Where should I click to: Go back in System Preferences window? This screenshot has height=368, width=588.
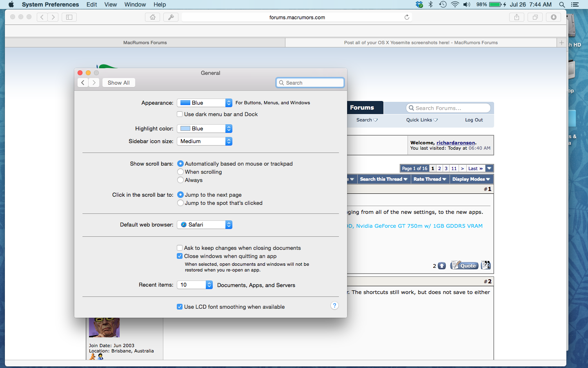click(83, 83)
